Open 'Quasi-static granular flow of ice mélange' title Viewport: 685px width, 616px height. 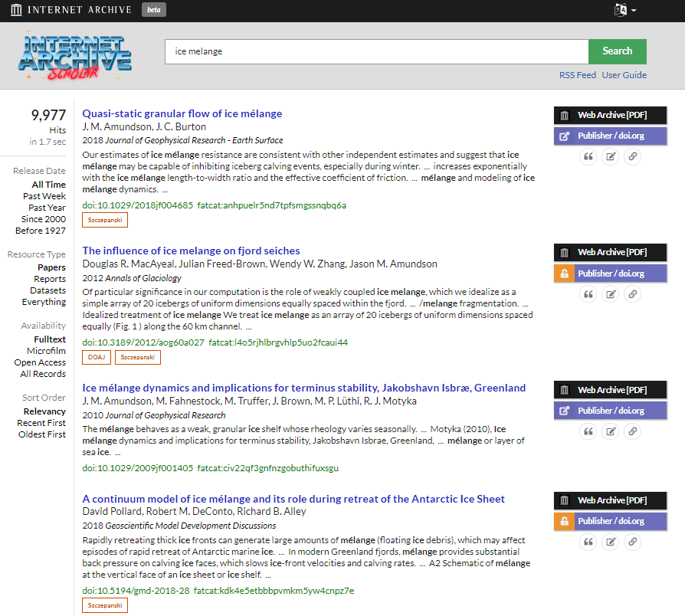point(182,113)
